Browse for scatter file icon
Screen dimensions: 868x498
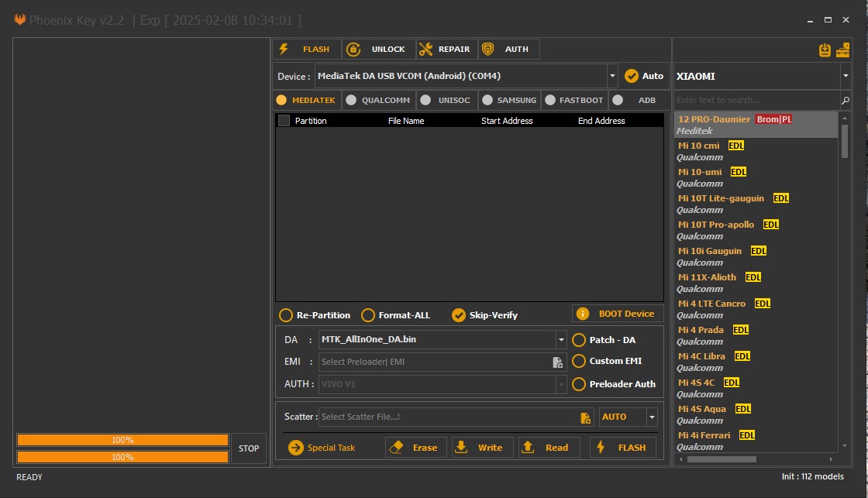585,417
